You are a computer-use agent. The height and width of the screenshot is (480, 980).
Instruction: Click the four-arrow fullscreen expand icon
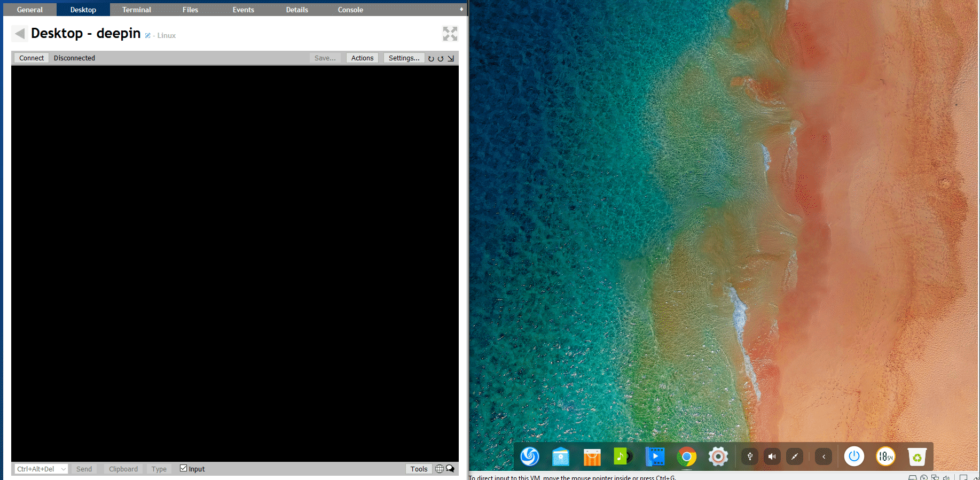pos(450,34)
